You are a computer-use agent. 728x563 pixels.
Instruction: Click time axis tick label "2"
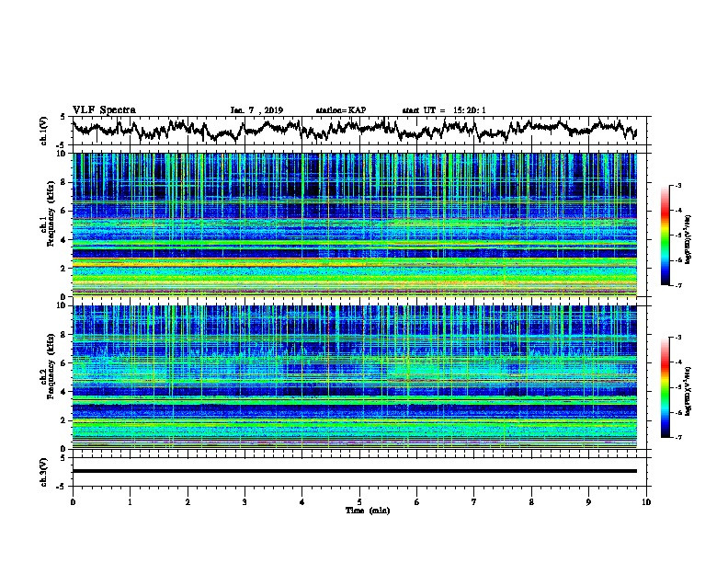click(x=188, y=501)
